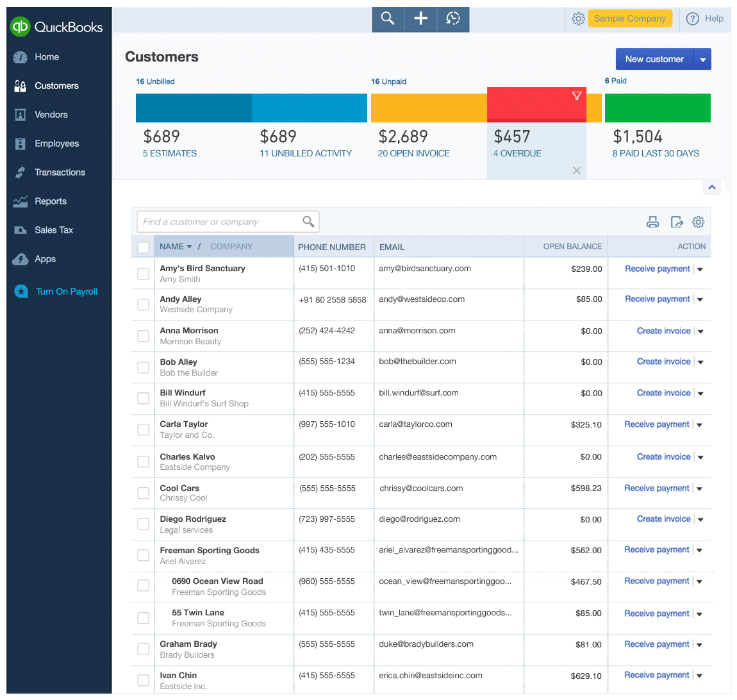The image size is (737, 700).
Task: Expand action dropdown for Andy Alley
Action: coord(700,299)
